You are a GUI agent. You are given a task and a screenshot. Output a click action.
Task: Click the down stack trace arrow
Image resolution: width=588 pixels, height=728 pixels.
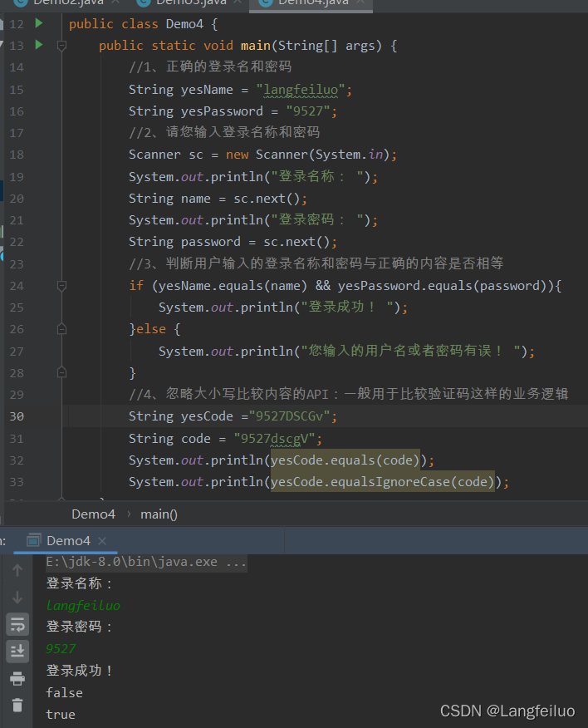pos(17,597)
